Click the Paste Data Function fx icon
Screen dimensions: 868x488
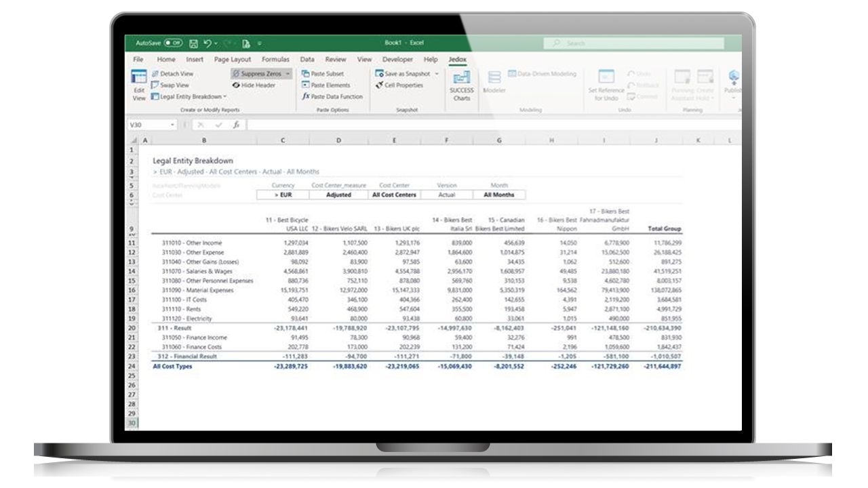pos(305,97)
